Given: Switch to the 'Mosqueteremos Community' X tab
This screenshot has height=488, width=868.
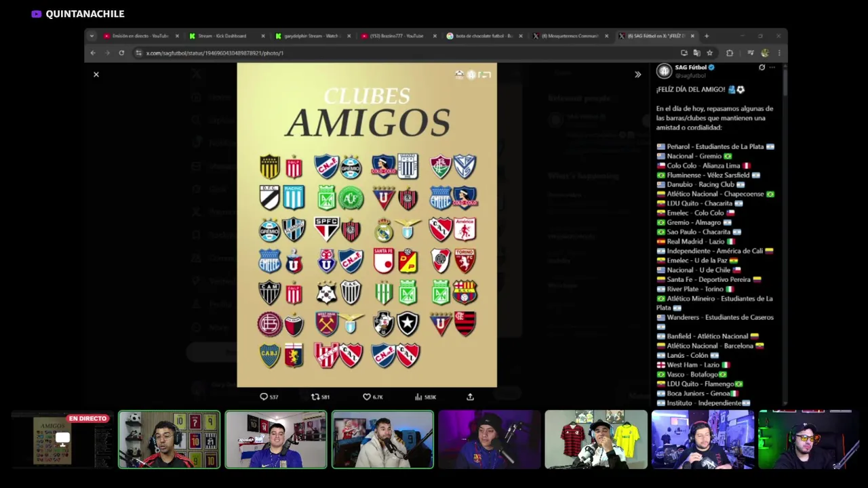Looking at the screenshot, I should tap(569, 36).
